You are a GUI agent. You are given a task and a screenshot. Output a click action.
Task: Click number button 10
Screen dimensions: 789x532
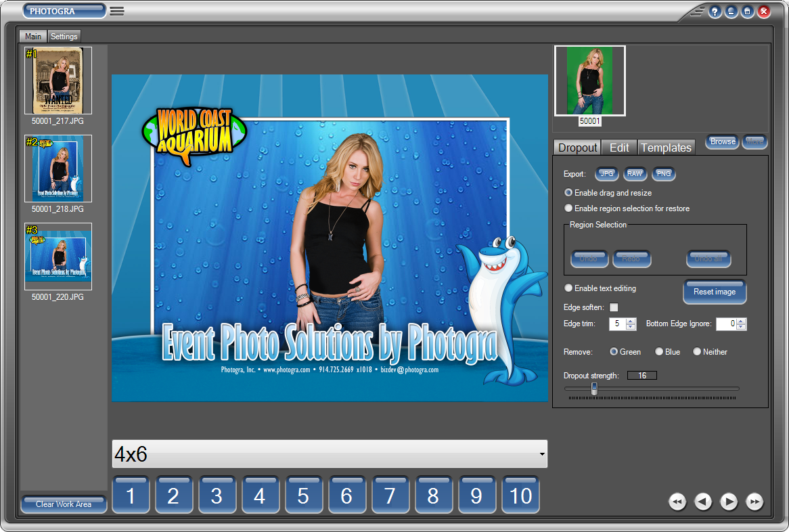(x=520, y=495)
